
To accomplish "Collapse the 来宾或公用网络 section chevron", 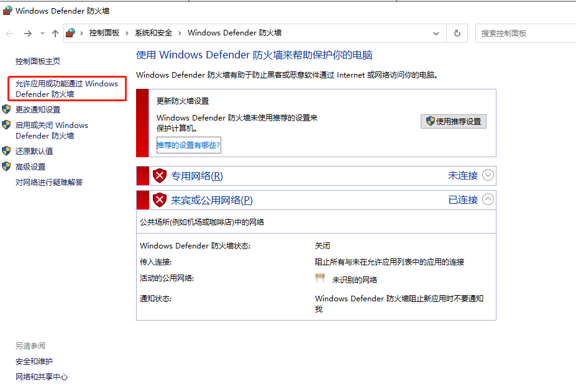I will (x=488, y=199).
